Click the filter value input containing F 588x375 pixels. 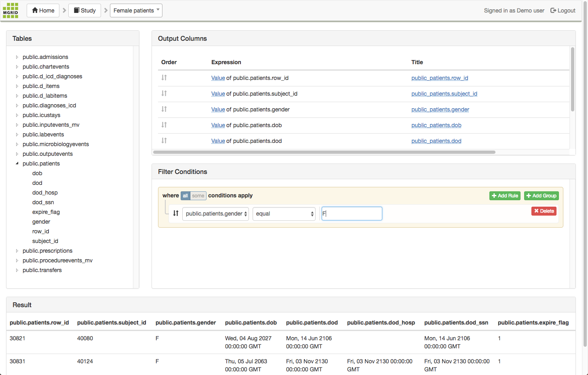[352, 214]
